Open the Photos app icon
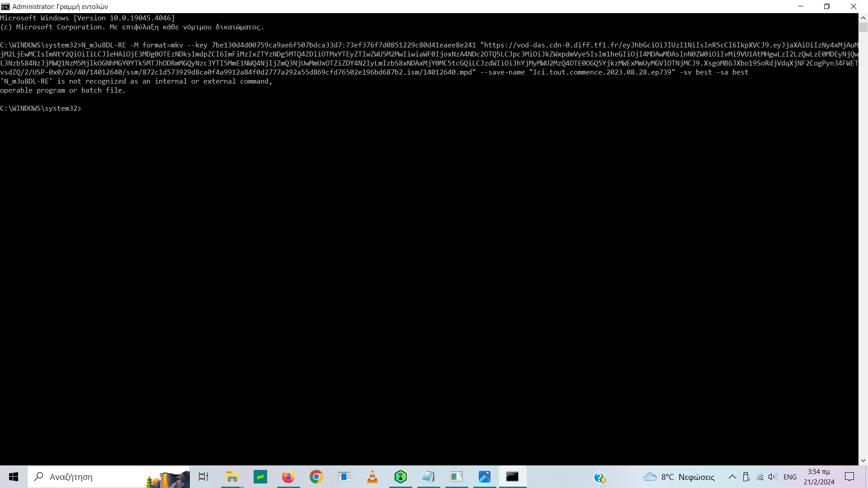 485,477
